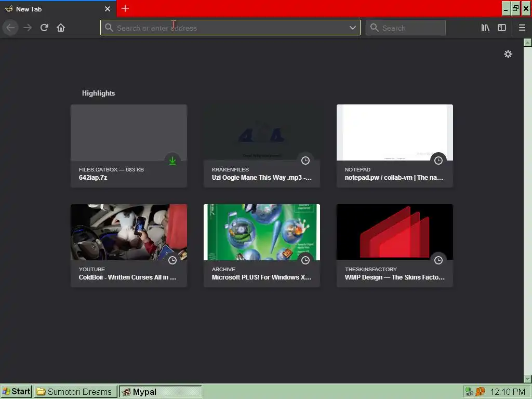
Task: Click the history clock icon on Archive card
Action: tap(305, 260)
